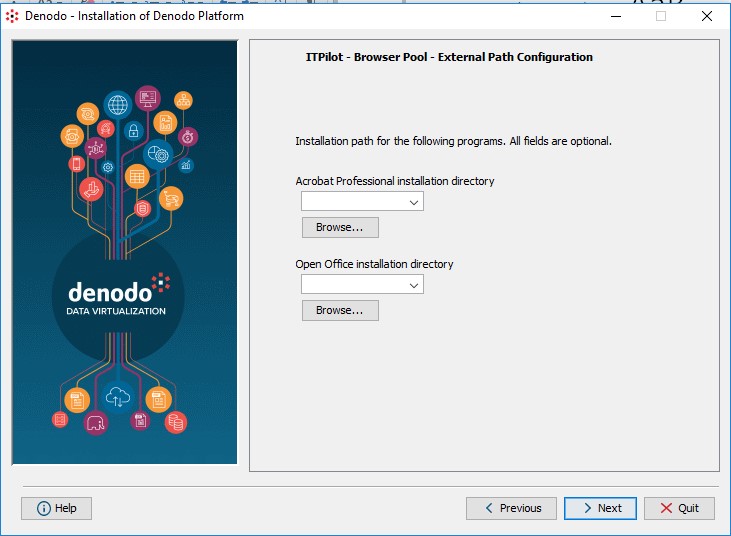The height and width of the screenshot is (536, 731).
Task: Click the Denodo Data Virtualization banner image
Action: pyautogui.click(x=124, y=252)
